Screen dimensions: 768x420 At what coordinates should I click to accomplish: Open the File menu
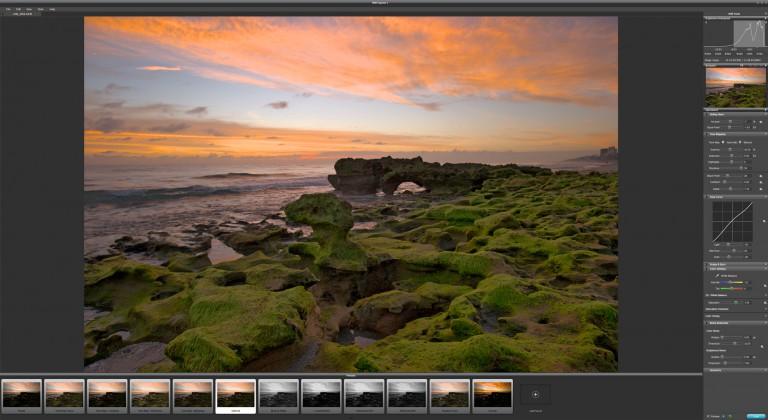click(x=7, y=9)
